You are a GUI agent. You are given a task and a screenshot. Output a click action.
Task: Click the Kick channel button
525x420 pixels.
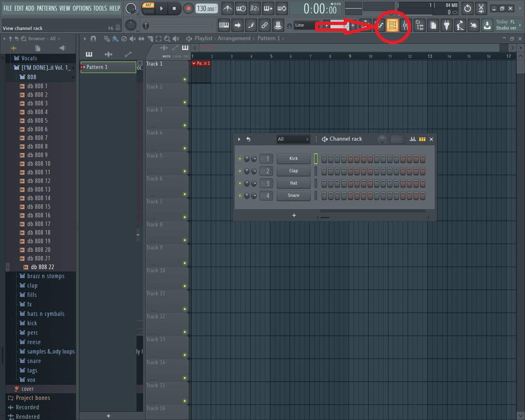click(294, 159)
